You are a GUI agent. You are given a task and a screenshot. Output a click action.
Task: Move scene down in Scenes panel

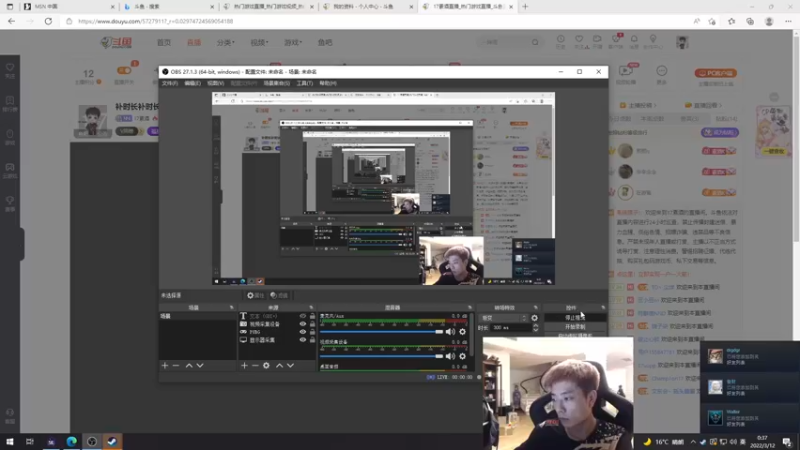[200, 365]
